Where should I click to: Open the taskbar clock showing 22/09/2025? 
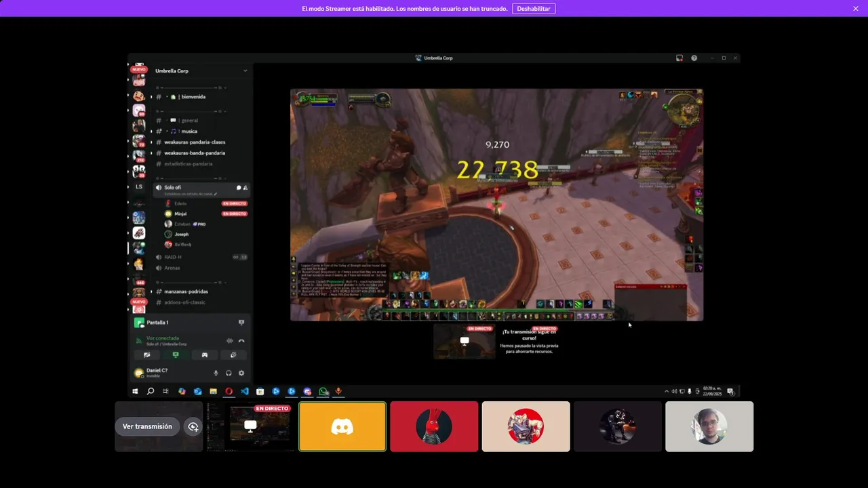coord(711,392)
